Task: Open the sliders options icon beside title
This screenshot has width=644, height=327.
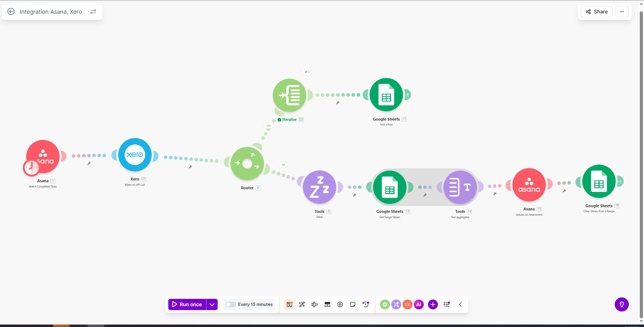Action: [x=93, y=12]
